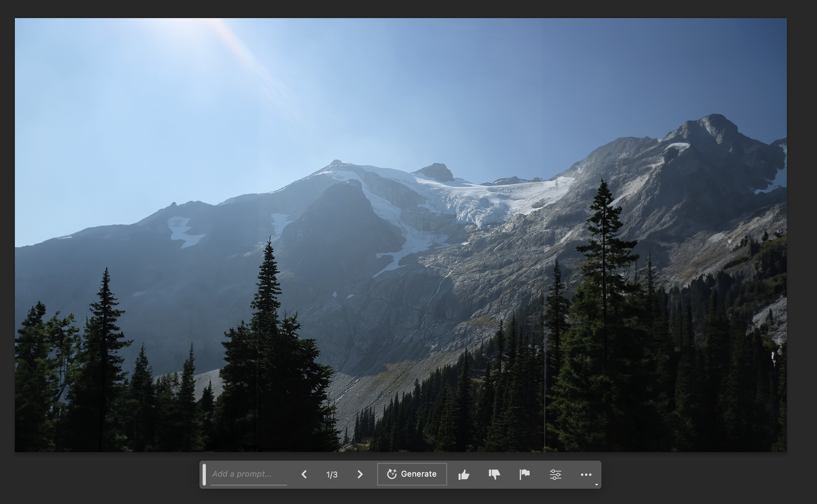Screen dimensions: 817x504
Task: Go to previous generated variation
Action: coord(304,475)
